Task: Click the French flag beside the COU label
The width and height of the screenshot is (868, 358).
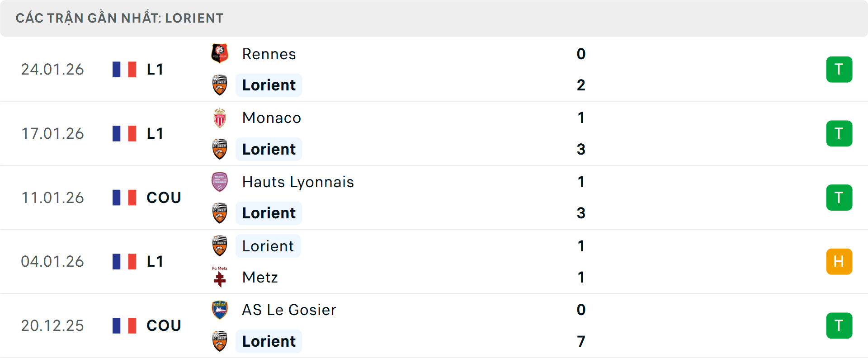Action: [124, 198]
